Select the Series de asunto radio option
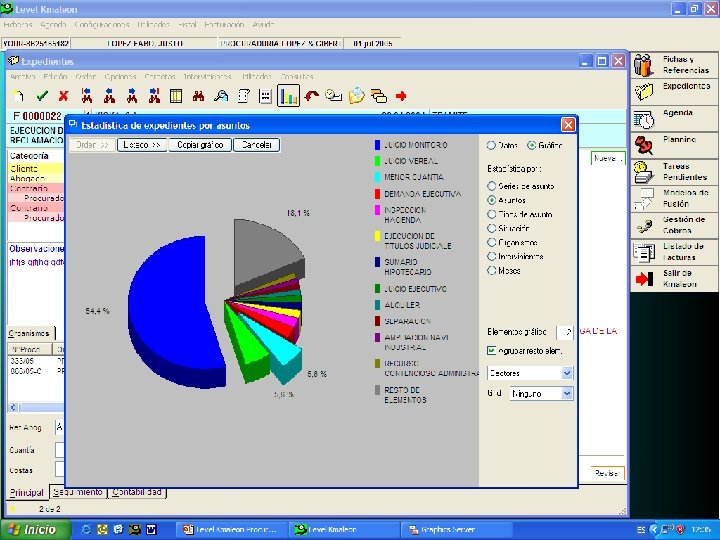This screenshot has width=720, height=540. [491, 186]
